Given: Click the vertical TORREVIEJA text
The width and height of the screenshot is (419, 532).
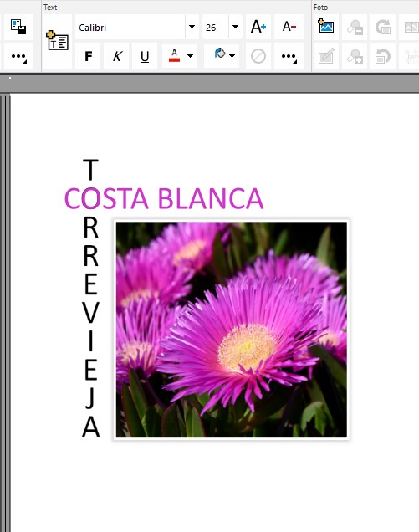Looking at the screenshot, I should click(x=90, y=299).
